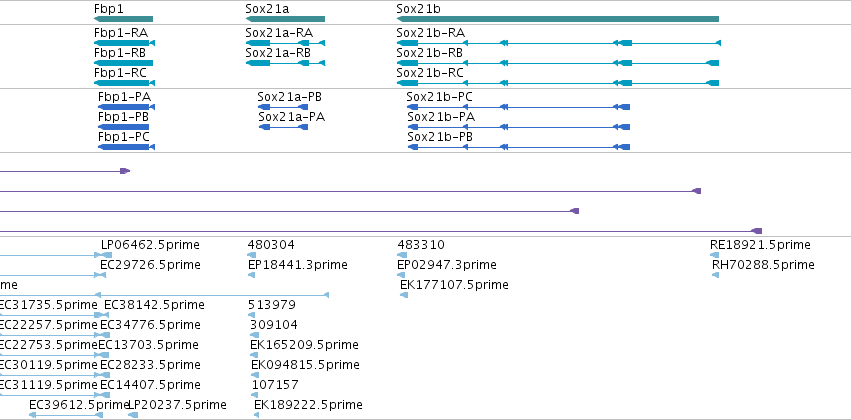Viewport: 851px width, 420px height.
Task: Click the EP02947.3prime label
Action: (447, 265)
